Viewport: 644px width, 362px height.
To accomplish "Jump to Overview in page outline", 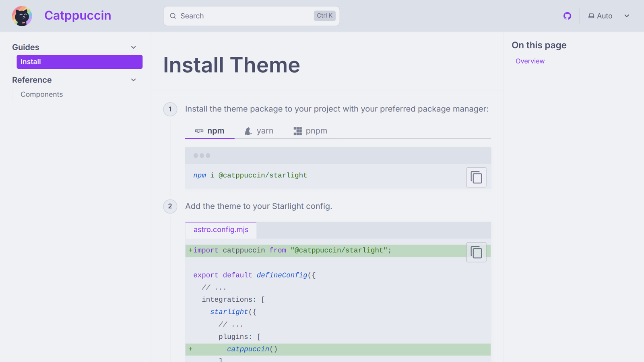I will click(530, 61).
